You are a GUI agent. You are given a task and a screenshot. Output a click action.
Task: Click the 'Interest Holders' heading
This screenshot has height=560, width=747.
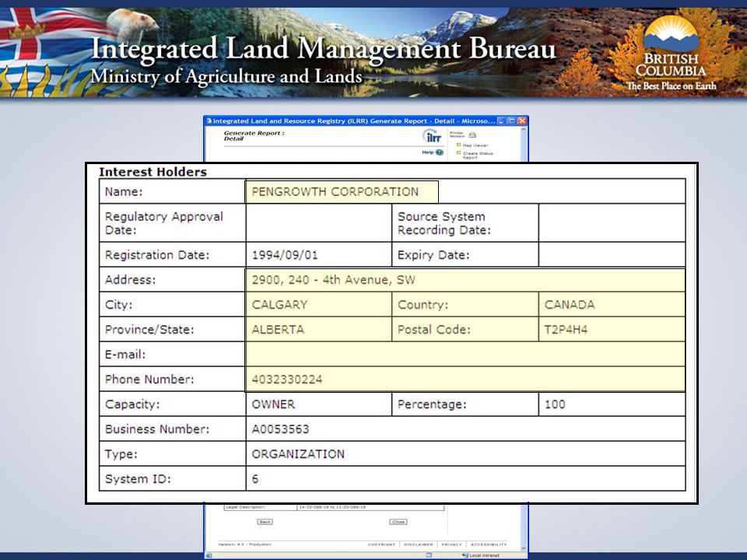tap(153, 172)
